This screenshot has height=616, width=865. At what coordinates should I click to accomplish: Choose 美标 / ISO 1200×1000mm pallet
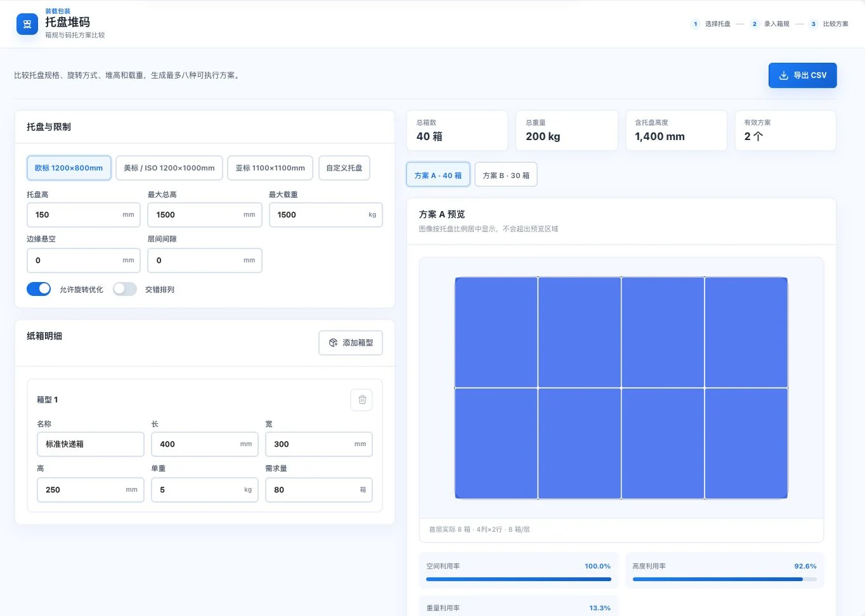tap(169, 168)
